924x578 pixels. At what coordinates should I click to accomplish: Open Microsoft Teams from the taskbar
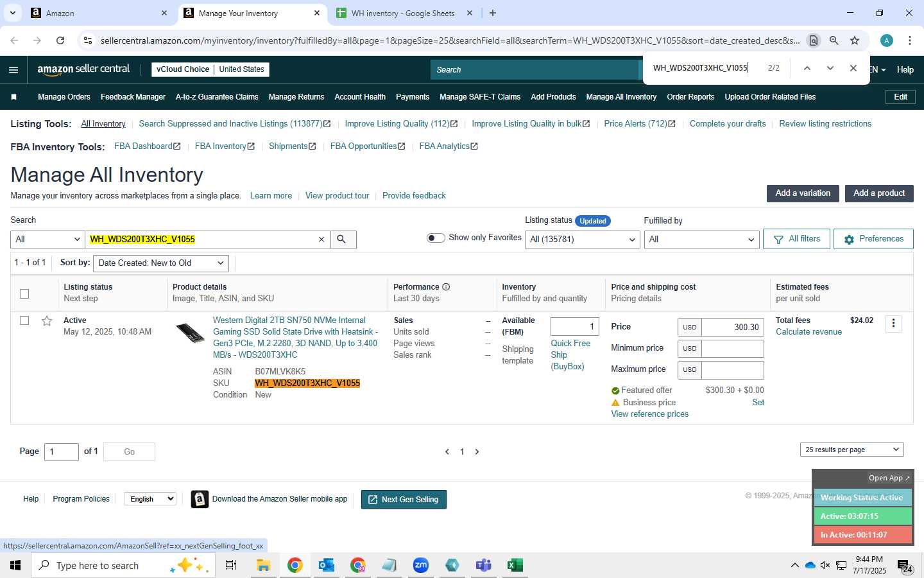click(x=483, y=565)
